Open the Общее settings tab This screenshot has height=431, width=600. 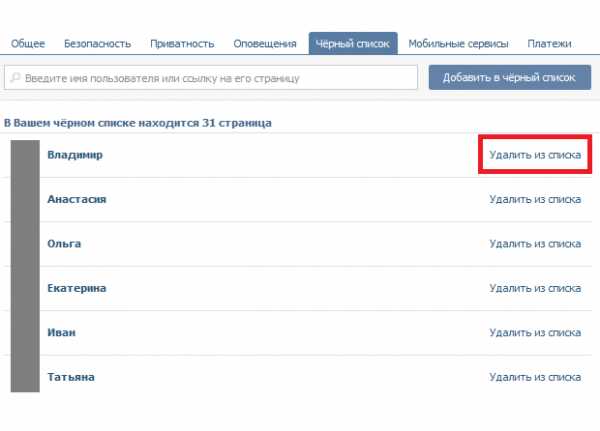[28, 44]
